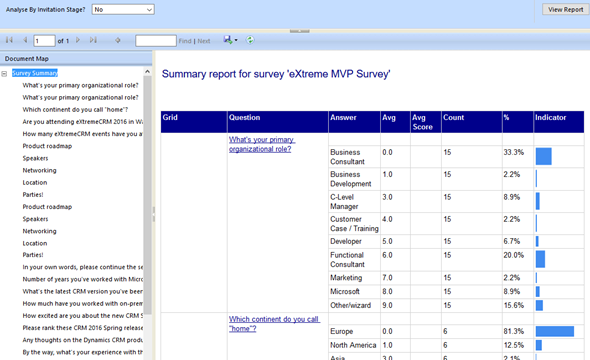Click the back to parent report icon
This screenshot has height=360, width=590.
coord(118,40)
